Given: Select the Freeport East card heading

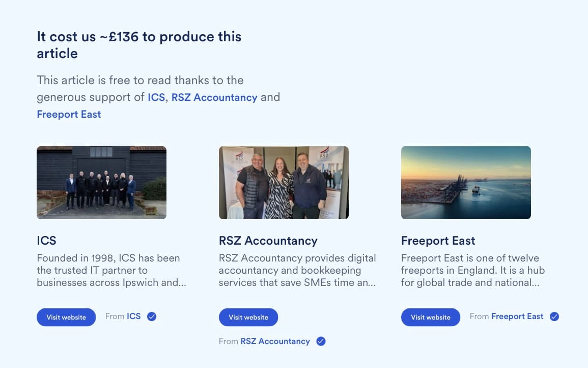Looking at the screenshot, I should tap(438, 241).
